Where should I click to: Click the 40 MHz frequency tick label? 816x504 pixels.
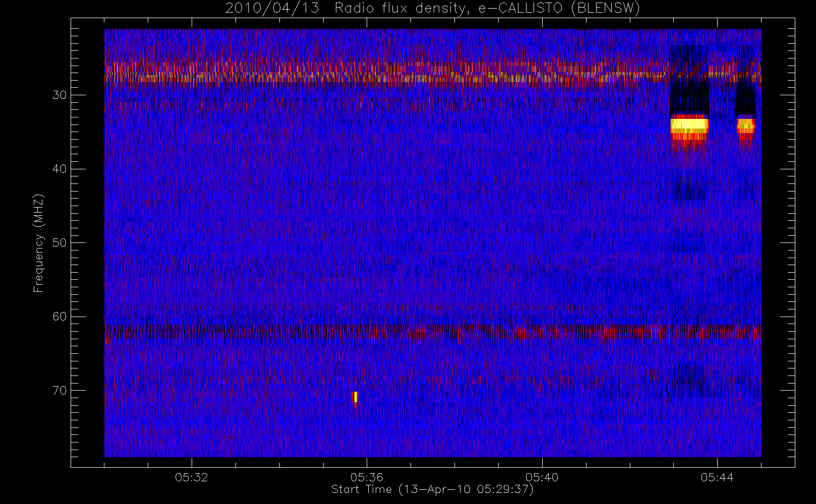point(60,169)
